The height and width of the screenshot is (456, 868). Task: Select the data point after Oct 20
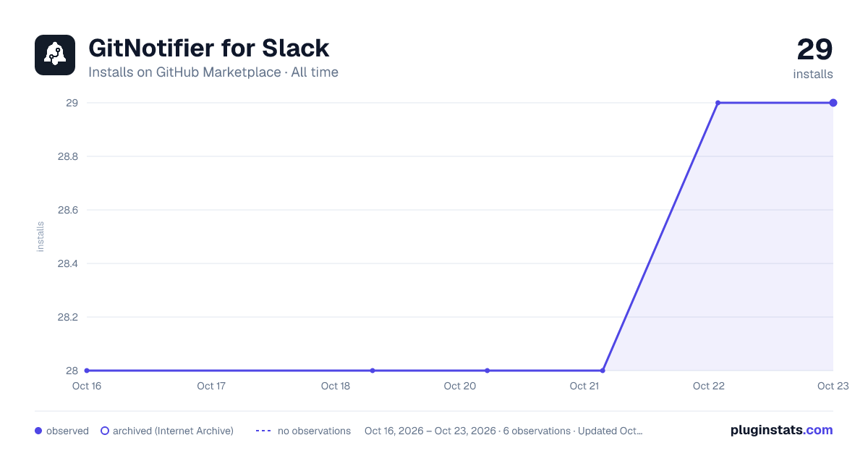point(488,371)
